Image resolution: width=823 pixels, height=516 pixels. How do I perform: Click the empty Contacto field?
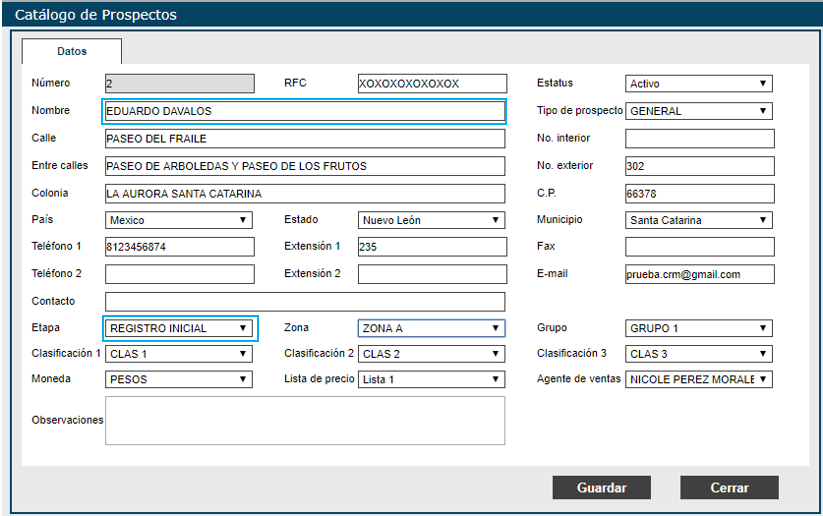click(304, 301)
